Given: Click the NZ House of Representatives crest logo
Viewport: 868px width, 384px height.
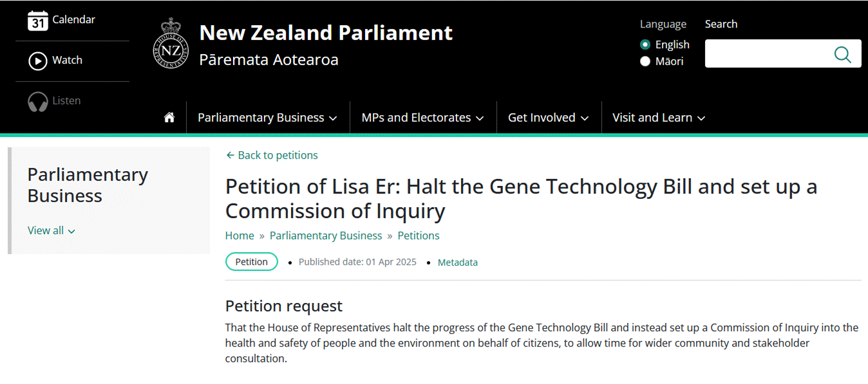Looking at the screenshot, I should [x=171, y=43].
